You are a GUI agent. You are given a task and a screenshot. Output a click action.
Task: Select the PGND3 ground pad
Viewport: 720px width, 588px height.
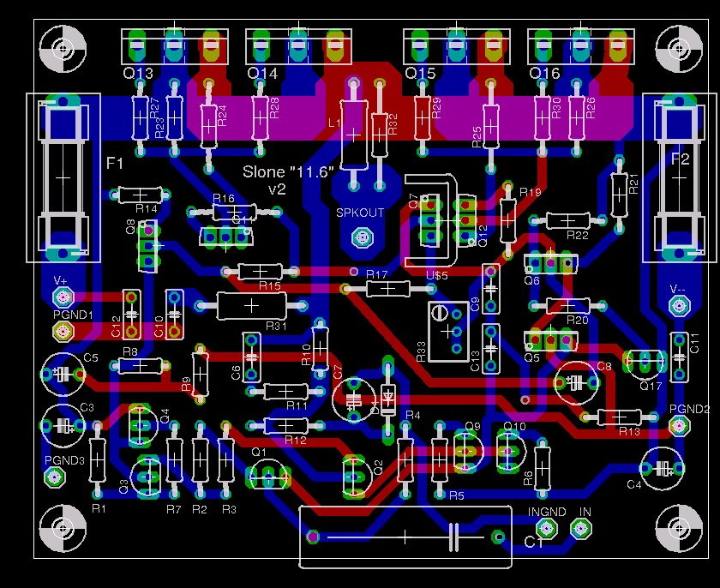tap(55, 477)
